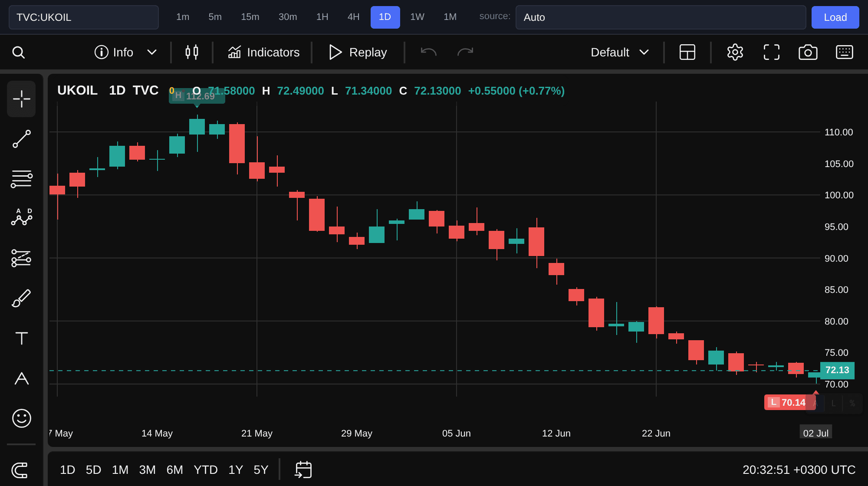Open chart settings gear
Image resolution: width=868 pixels, height=486 pixels.
point(735,53)
